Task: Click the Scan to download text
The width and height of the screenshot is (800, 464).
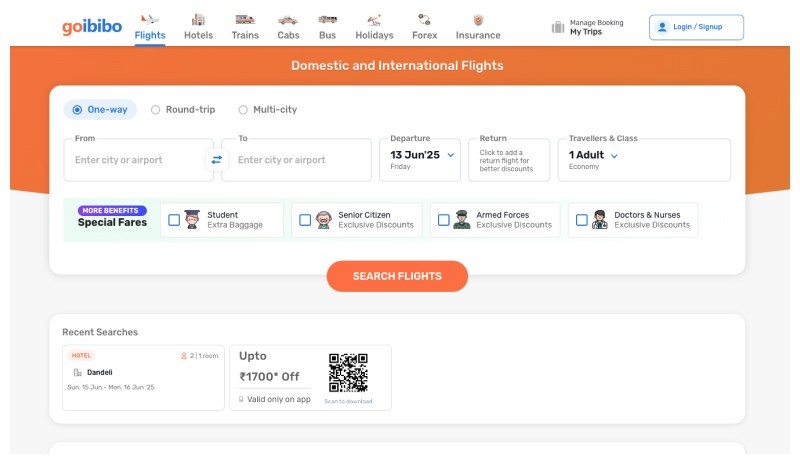Action: 348,401
